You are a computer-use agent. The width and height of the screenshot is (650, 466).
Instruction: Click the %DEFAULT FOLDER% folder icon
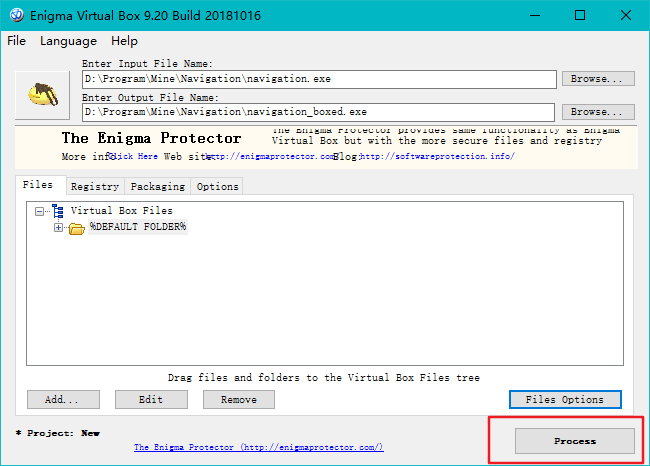click(x=77, y=228)
